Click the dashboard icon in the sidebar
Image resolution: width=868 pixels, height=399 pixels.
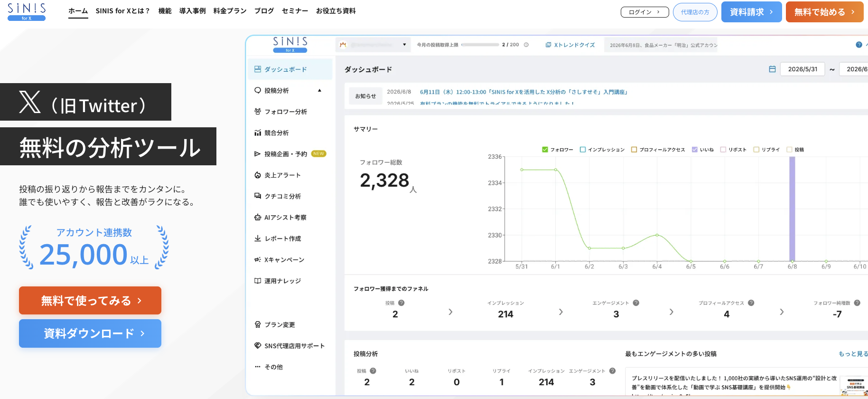257,69
